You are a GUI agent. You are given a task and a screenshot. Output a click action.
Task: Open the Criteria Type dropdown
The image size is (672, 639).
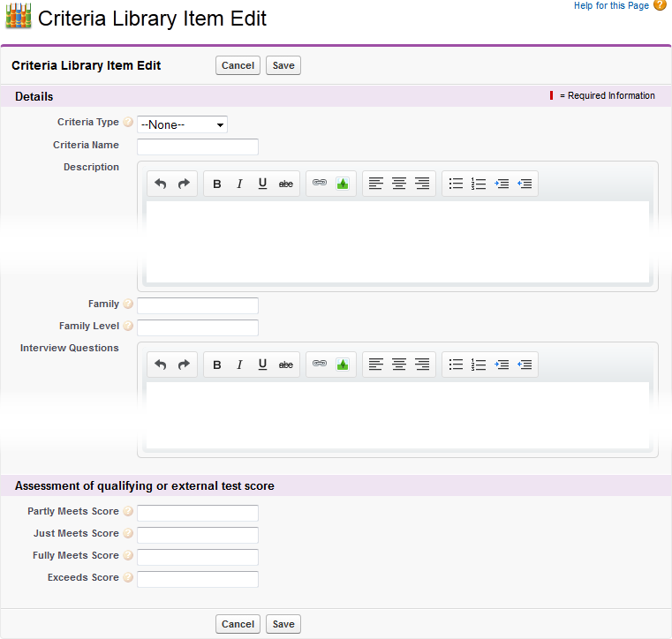click(182, 124)
